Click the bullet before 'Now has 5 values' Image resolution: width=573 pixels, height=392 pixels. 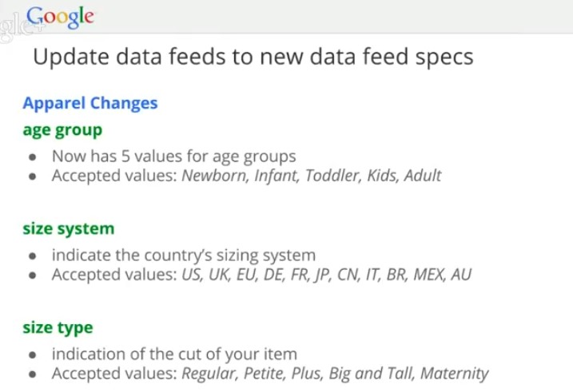pyautogui.click(x=33, y=157)
